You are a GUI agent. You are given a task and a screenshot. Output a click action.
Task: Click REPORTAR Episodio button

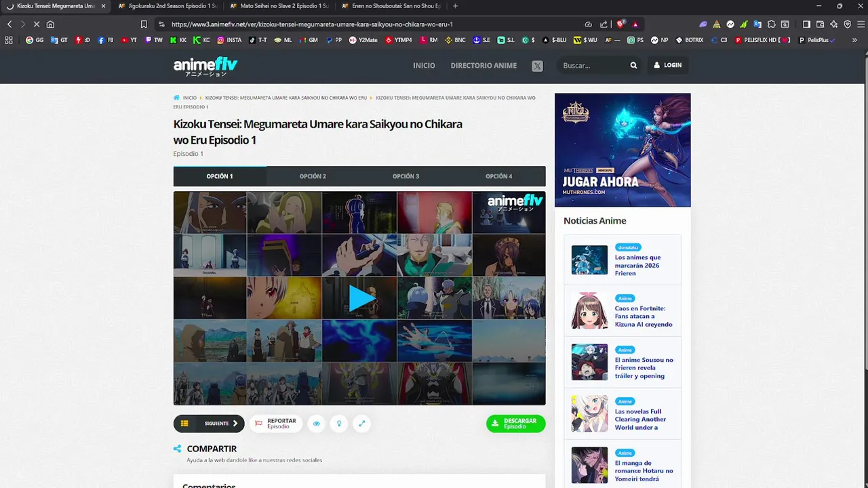click(x=276, y=424)
